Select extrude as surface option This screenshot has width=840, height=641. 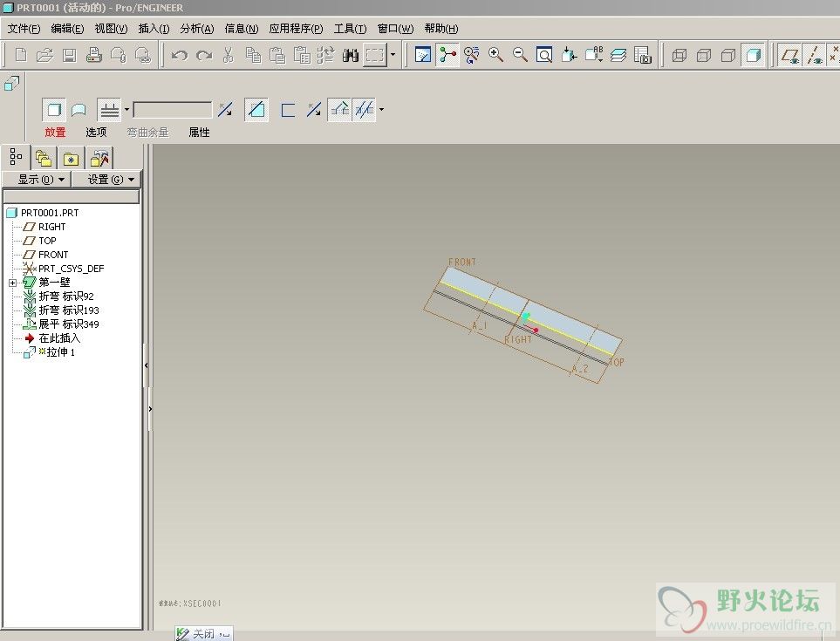[79, 110]
